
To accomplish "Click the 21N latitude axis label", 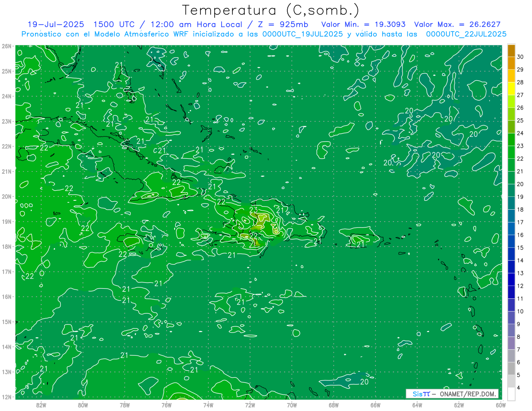I will [x=7, y=172].
